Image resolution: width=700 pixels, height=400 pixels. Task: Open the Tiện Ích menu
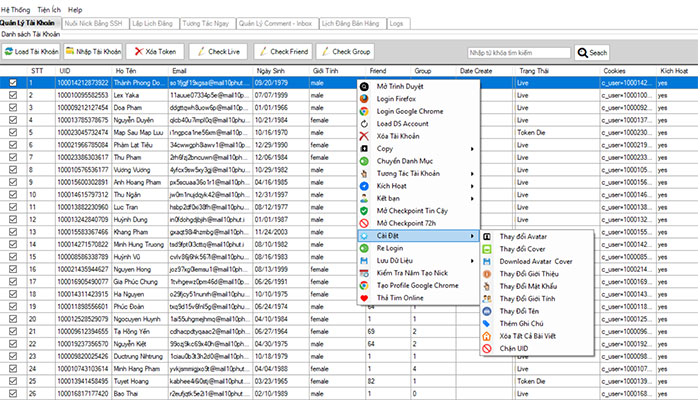tap(49, 9)
